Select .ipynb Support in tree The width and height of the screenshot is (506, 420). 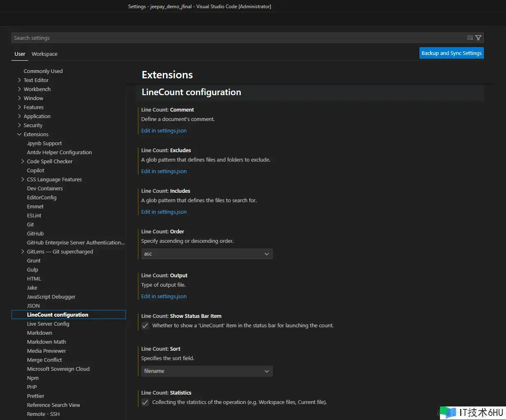point(44,143)
